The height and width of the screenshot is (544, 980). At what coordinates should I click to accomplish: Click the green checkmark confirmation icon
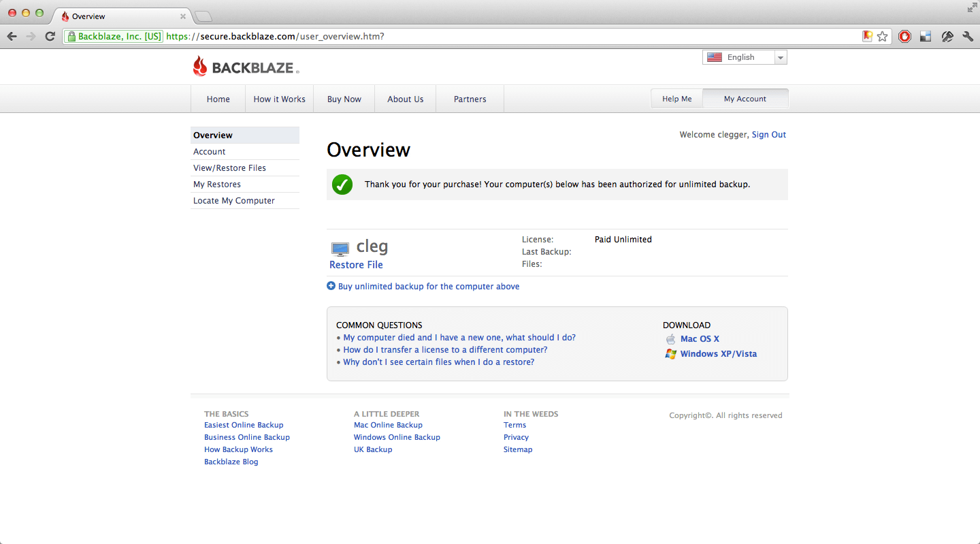(342, 185)
